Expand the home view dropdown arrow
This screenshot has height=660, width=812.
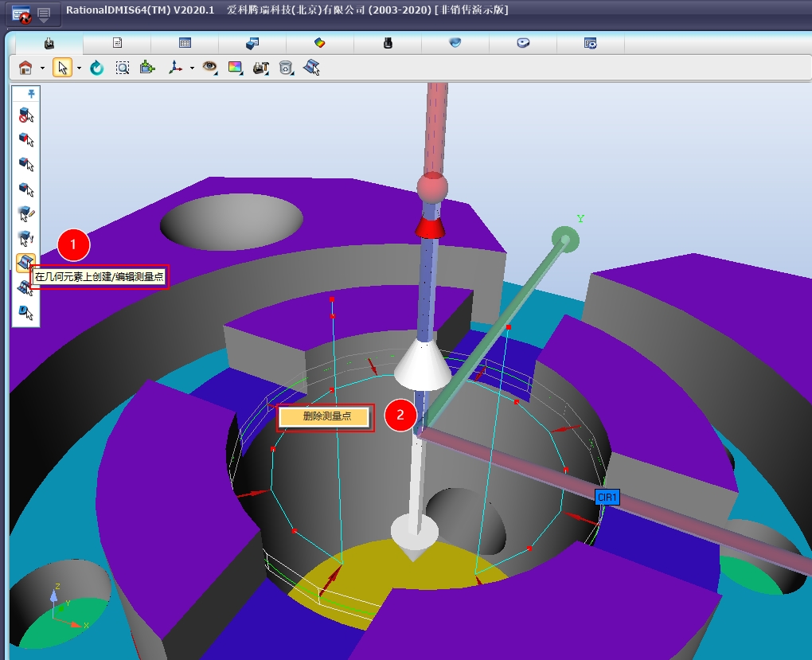42,68
